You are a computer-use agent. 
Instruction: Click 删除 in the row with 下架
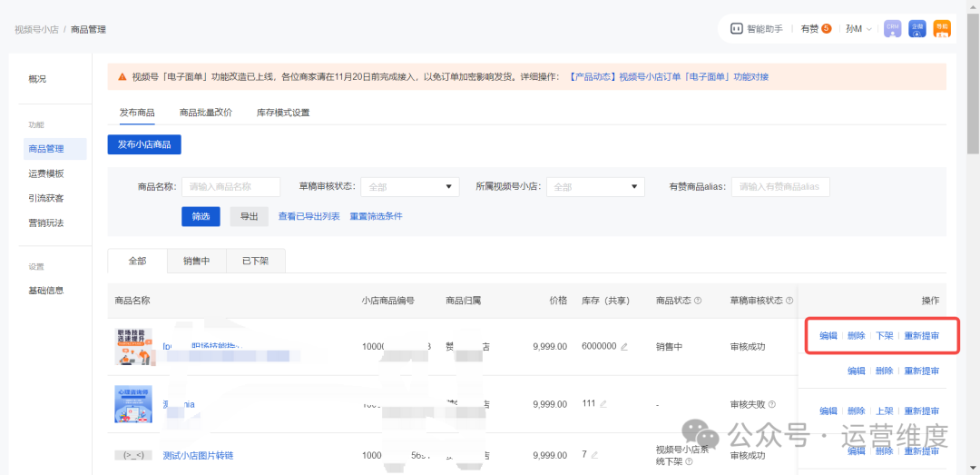click(x=857, y=336)
